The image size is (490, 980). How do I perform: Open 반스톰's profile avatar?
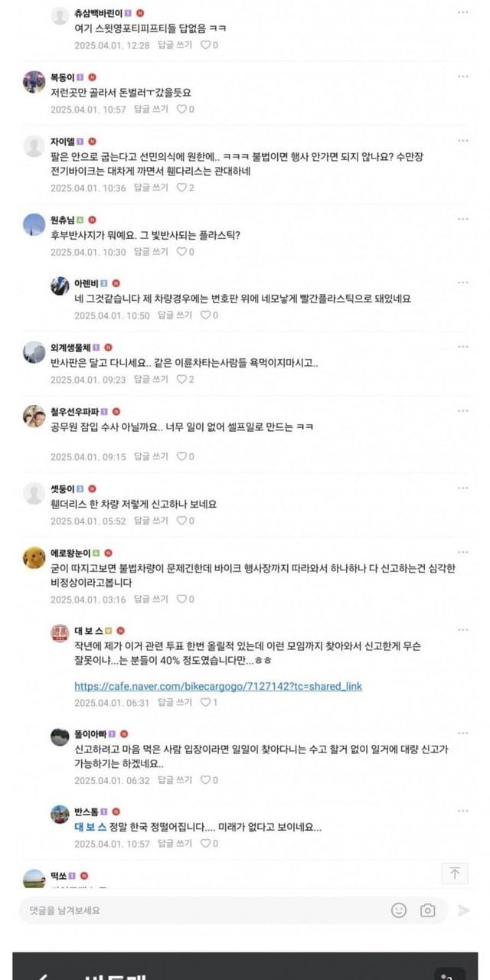60,815
